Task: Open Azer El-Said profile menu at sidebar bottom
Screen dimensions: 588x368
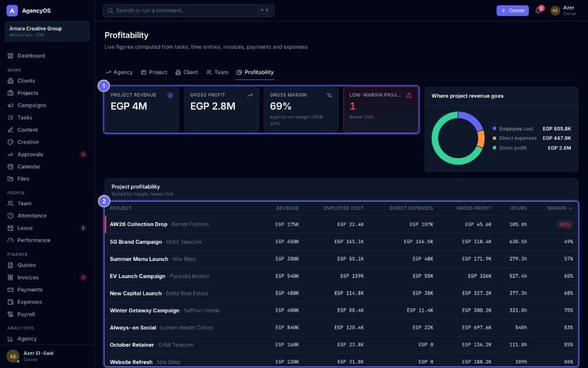Action: pyautogui.click(x=47, y=356)
